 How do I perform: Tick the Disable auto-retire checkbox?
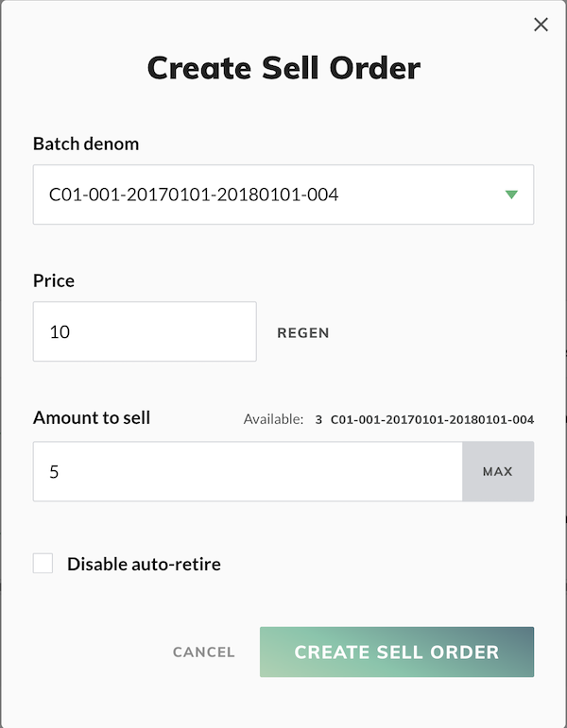[43, 564]
